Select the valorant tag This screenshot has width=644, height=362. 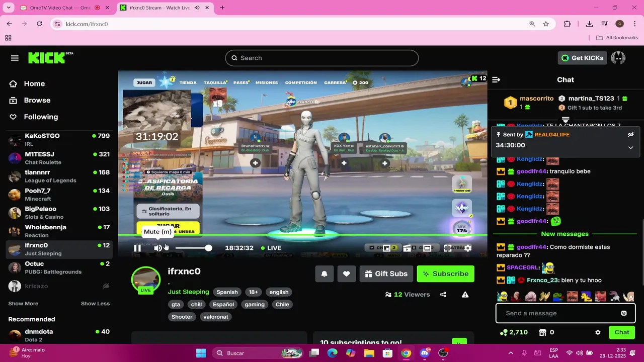pos(216,317)
